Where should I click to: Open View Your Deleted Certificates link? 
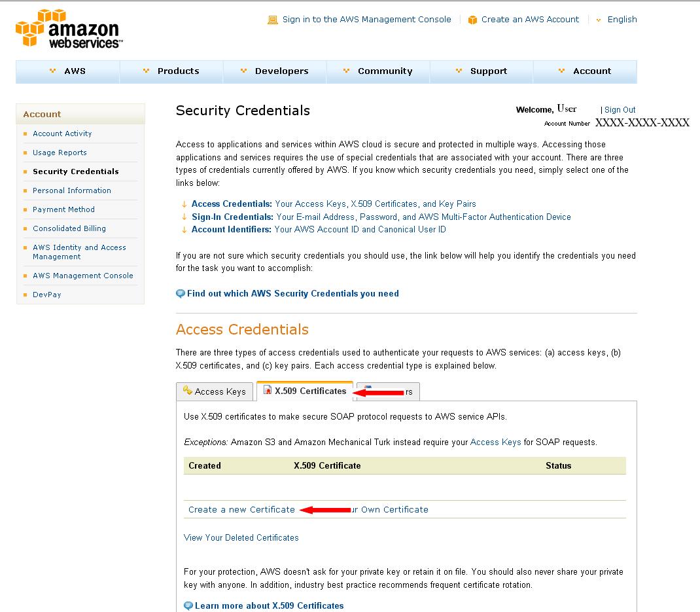click(241, 537)
